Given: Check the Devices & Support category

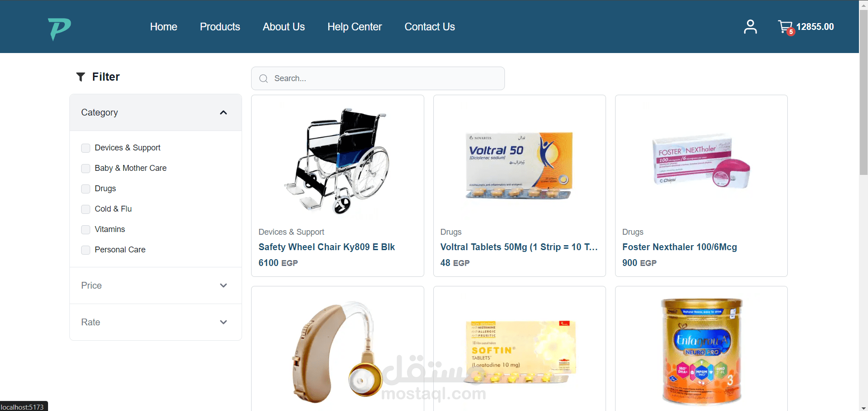Looking at the screenshot, I should (86, 148).
